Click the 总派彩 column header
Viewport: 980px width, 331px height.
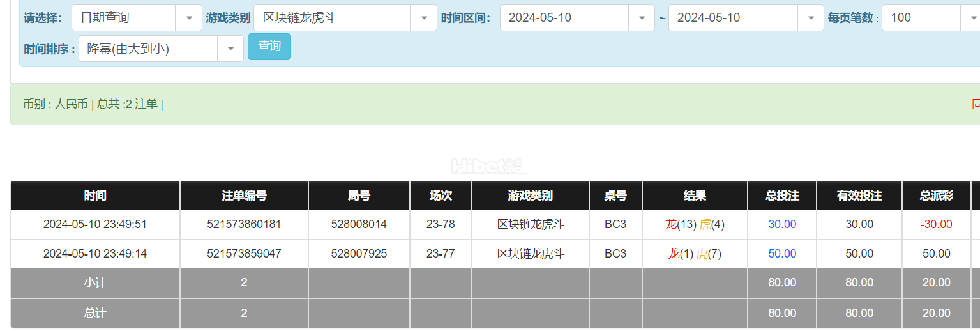click(937, 196)
